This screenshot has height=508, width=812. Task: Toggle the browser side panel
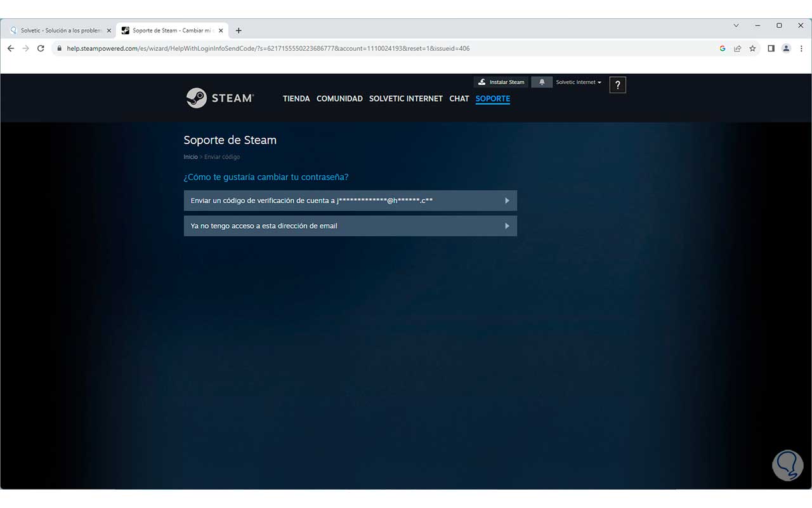(x=771, y=48)
